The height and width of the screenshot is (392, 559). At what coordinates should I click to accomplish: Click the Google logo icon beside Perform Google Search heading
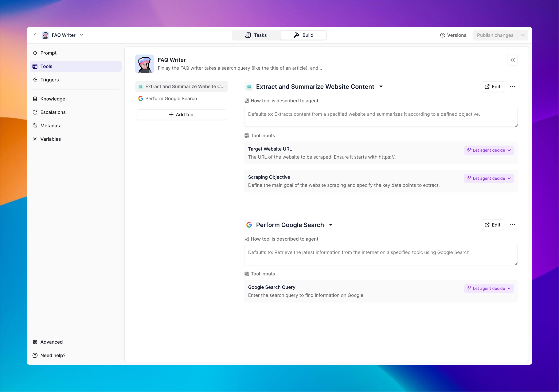(249, 225)
